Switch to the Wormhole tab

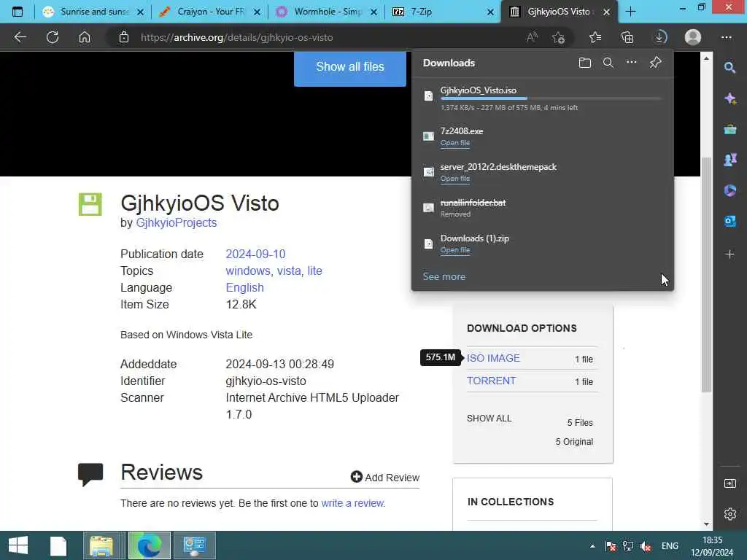click(x=326, y=12)
